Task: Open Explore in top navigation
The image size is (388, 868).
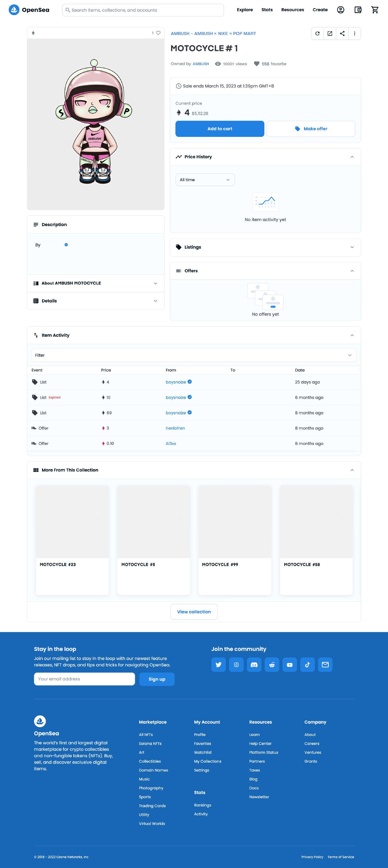Action: (245, 10)
